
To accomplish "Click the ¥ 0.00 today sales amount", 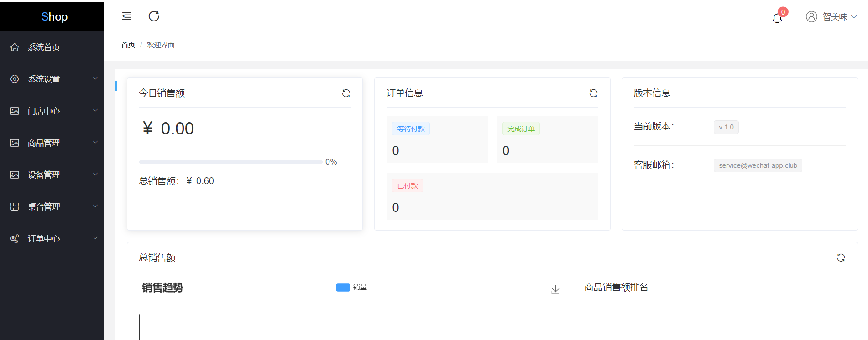I will tap(168, 129).
